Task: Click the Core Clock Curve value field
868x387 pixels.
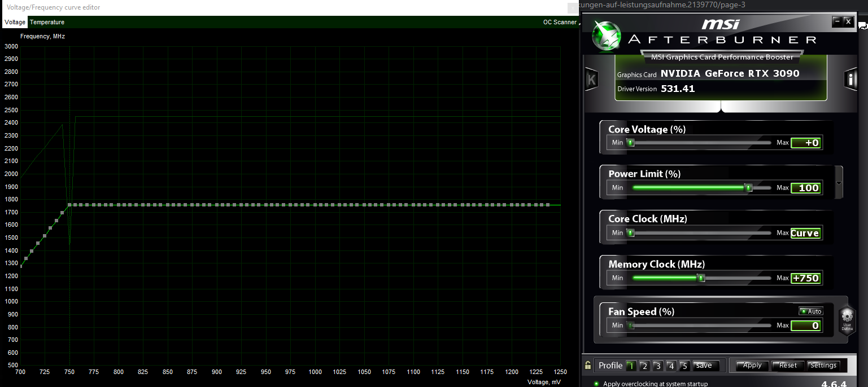Action: [805, 233]
